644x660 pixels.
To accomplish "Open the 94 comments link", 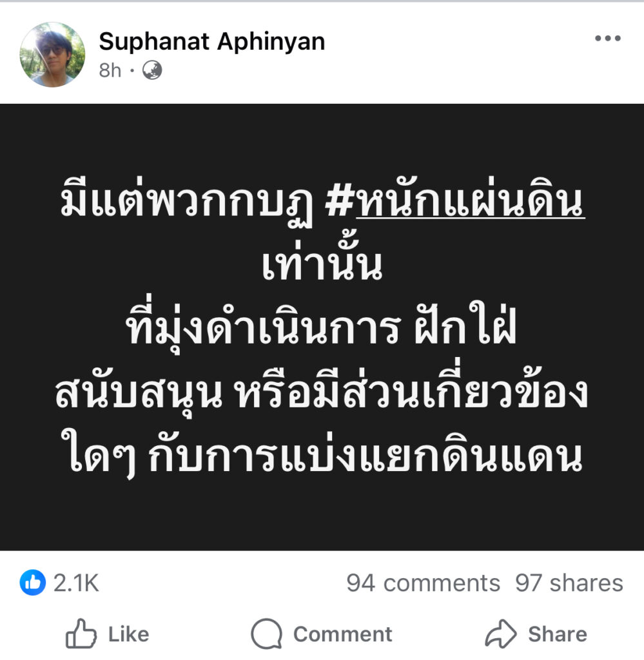I will point(423,583).
